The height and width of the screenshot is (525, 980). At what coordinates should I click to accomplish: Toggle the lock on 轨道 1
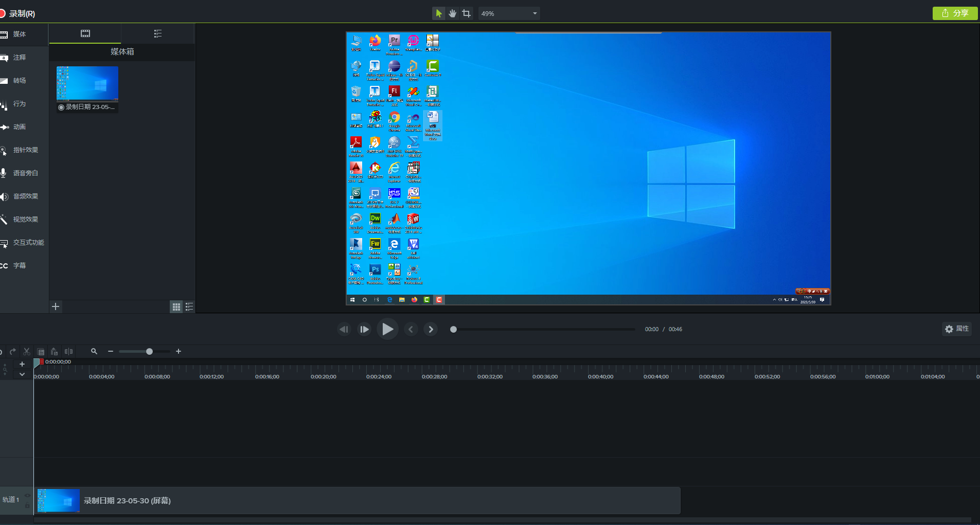tap(27, 506)
